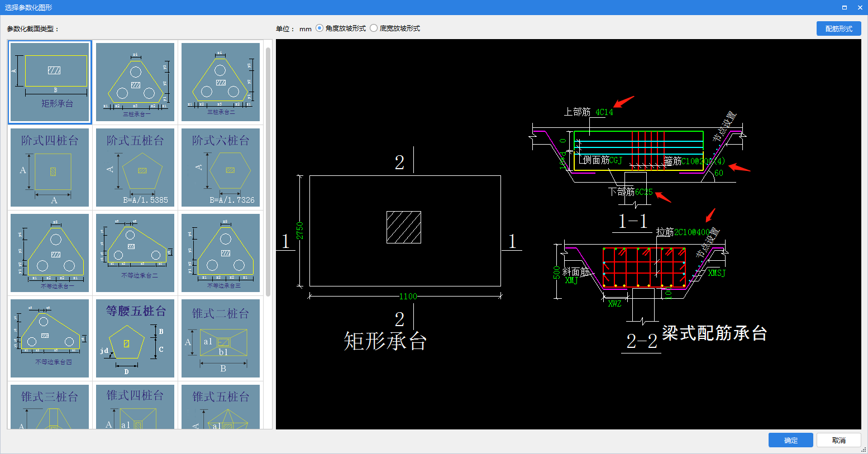
Task: Pick the 不等边承台四 shape icon
Action: coord(50,338)
